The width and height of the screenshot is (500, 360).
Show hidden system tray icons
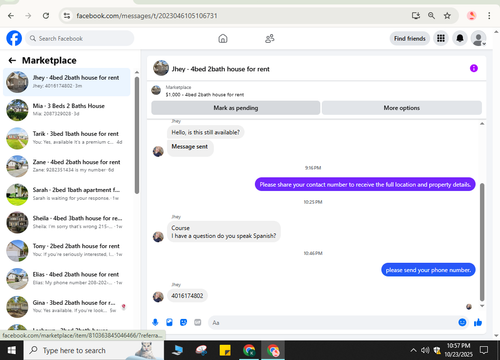(413, 350)
